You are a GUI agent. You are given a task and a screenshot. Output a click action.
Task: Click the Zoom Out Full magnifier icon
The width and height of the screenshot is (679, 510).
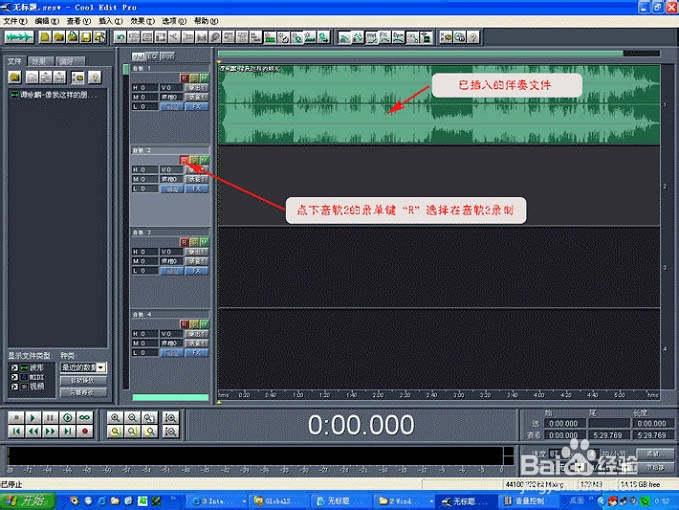[149, 418]
